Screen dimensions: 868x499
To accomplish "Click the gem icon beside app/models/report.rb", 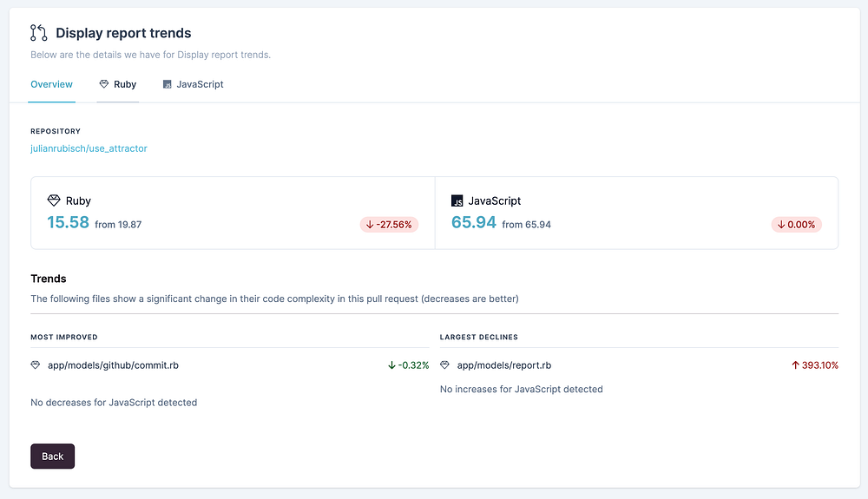I will click(x=445, y=365).
